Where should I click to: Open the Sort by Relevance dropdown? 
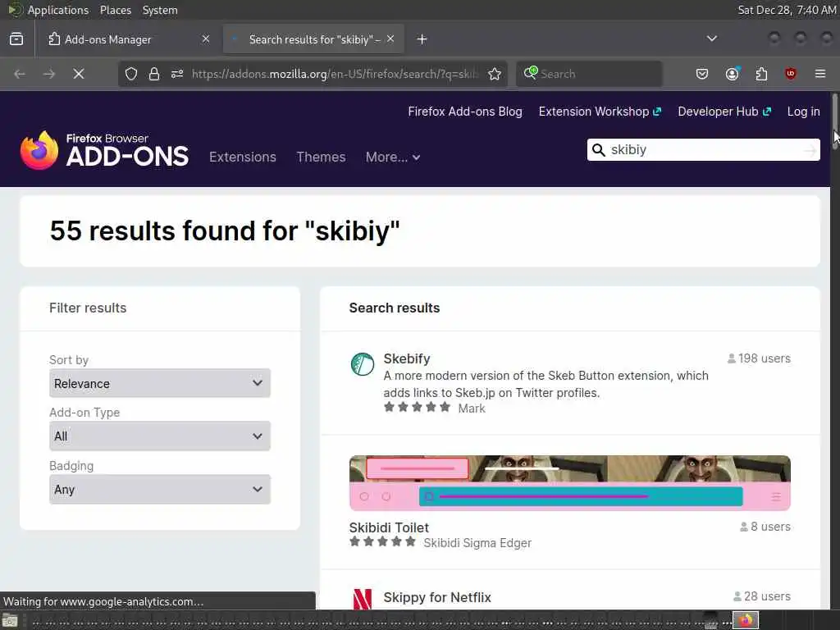[x=160, y=383]
